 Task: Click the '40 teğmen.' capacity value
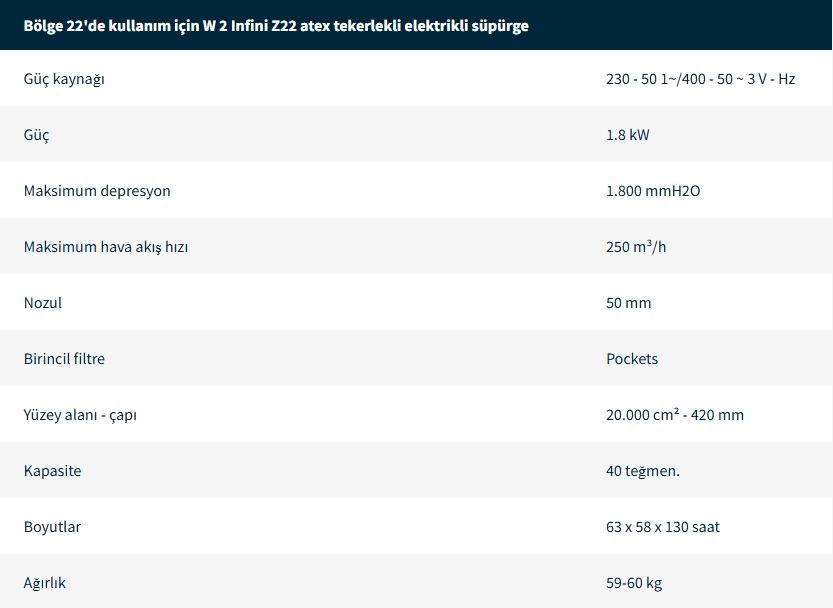[x=642, y=470]
